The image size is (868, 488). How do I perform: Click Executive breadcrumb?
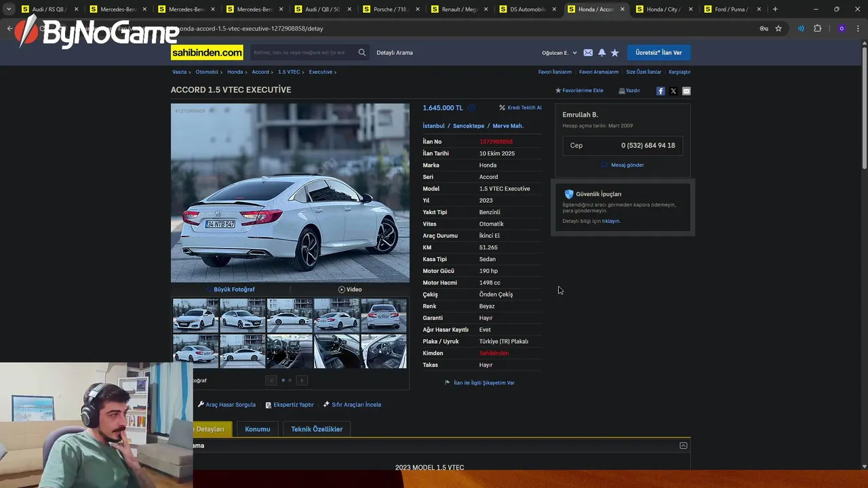click(321, 72)
